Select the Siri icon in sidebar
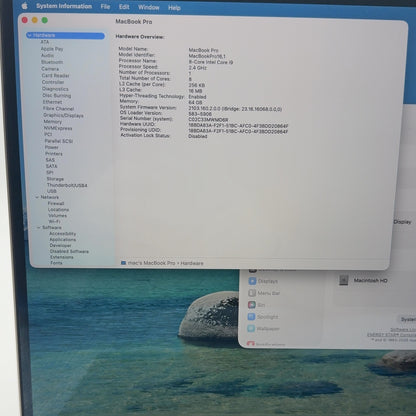This screenshot has height=416, width=416. pos(252,305)
